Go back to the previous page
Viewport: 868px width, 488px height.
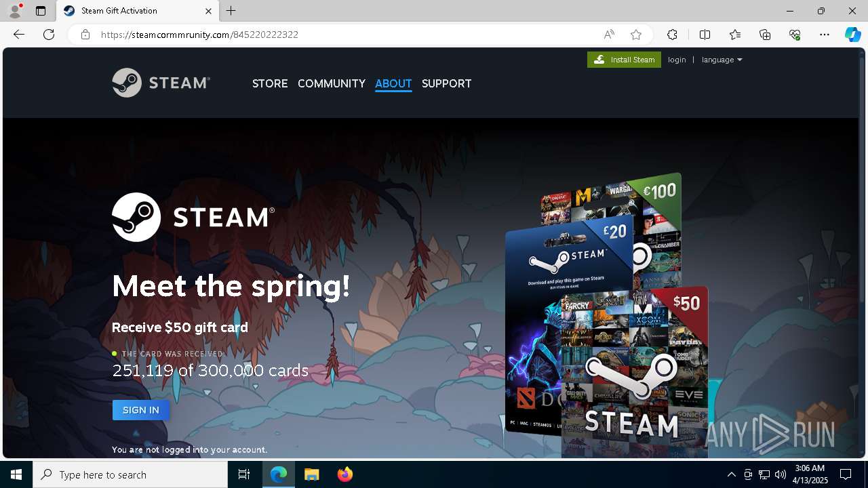(19, 35)
